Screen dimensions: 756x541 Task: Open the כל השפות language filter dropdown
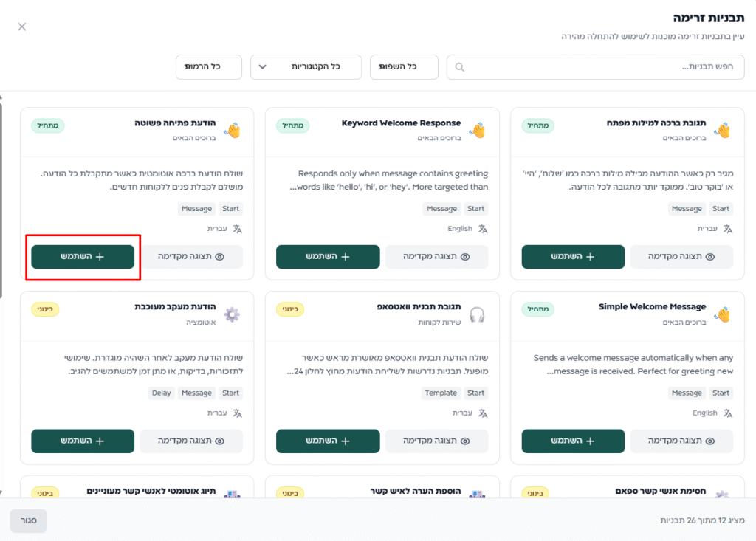tap(404, 67)
